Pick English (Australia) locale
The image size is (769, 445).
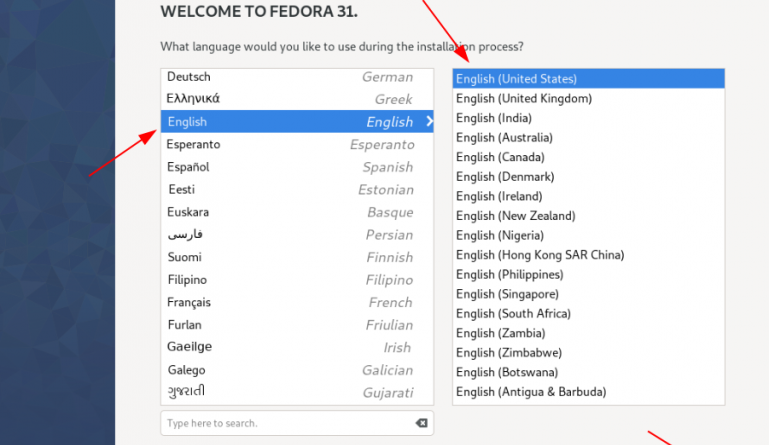pyautogui.click(x=587, y=137)
